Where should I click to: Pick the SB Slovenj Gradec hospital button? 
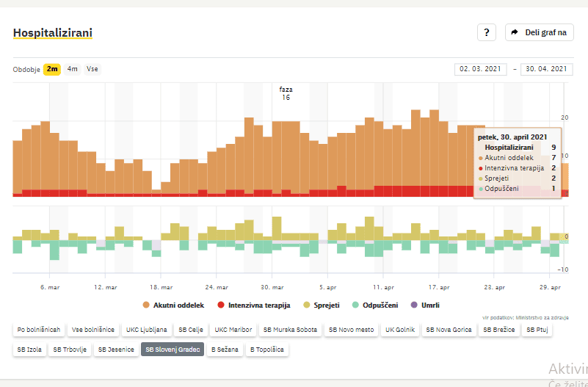click(x=173, y=350)
